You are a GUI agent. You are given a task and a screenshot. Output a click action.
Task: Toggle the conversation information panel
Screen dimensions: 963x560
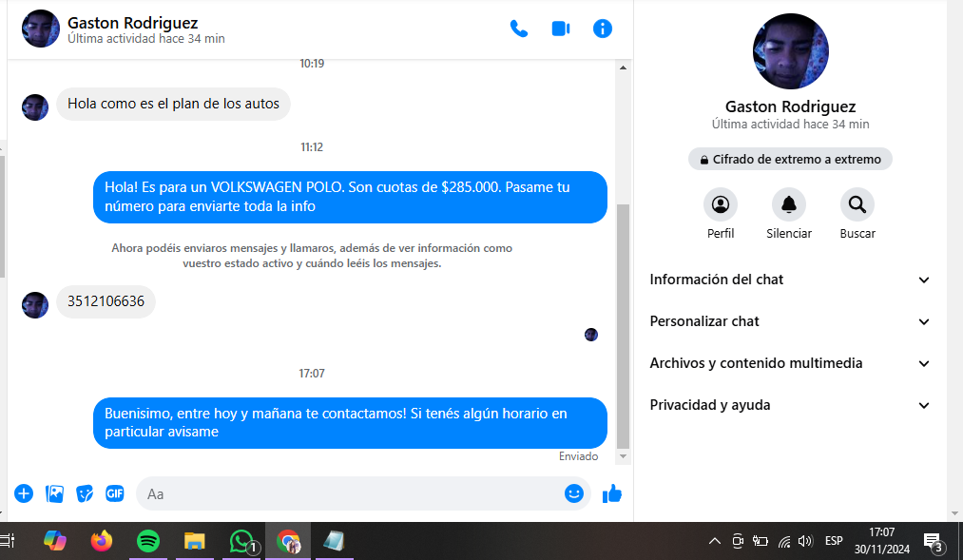(x=603, y=29)
